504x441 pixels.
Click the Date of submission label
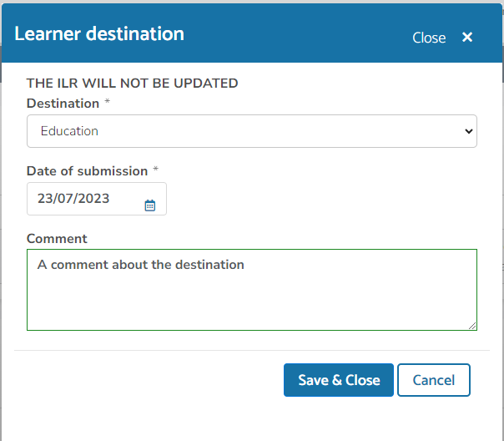coord(87,171)
